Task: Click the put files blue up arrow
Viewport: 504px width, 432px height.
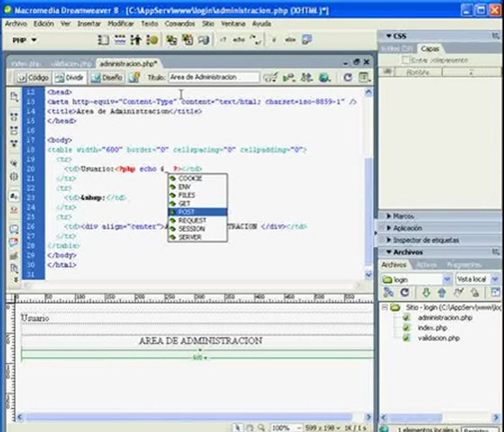Action: (442, 292)
